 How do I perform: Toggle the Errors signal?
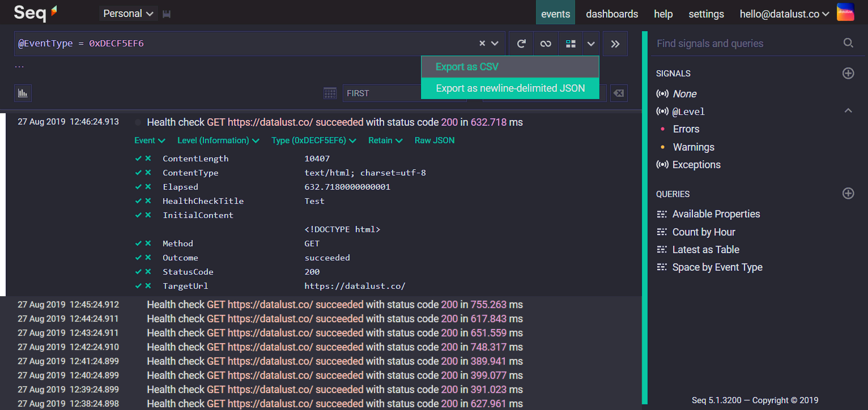(x=686, y=129)
